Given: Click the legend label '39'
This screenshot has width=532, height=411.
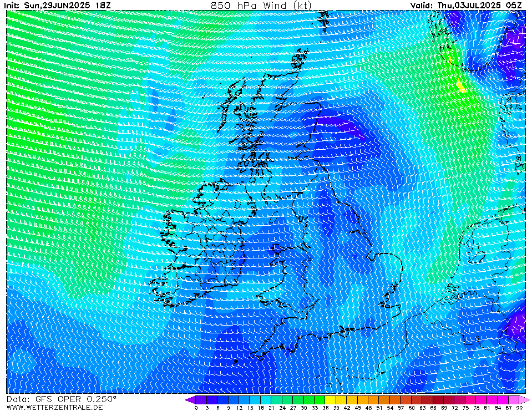Looking at the screenshot, I should (336, 408).
